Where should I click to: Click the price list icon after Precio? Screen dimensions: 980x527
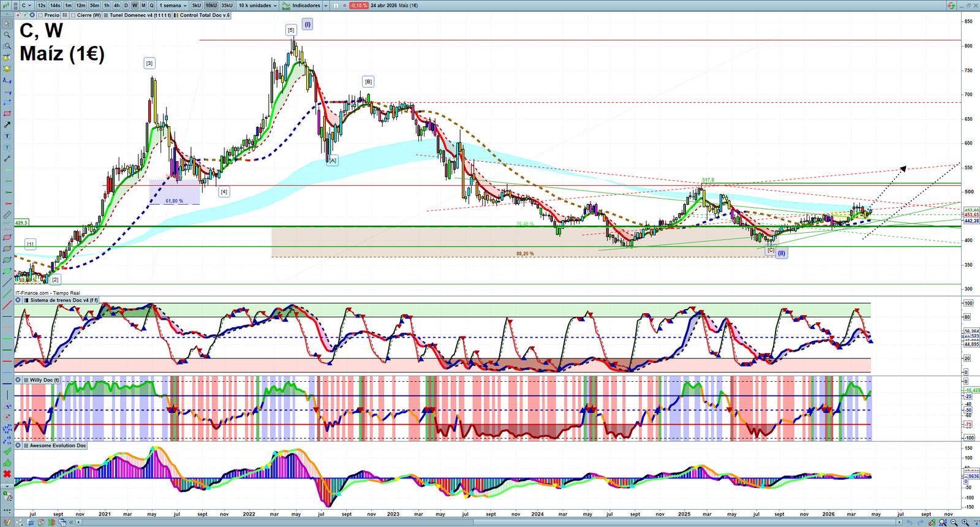click(65, 15)
